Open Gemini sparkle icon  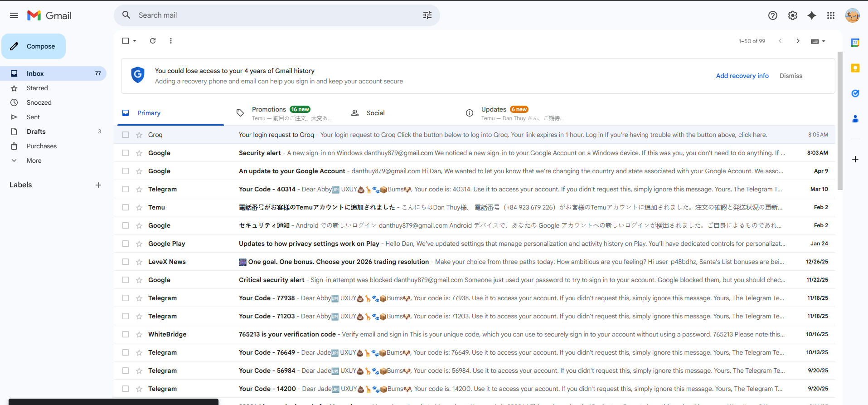point(812,15)
